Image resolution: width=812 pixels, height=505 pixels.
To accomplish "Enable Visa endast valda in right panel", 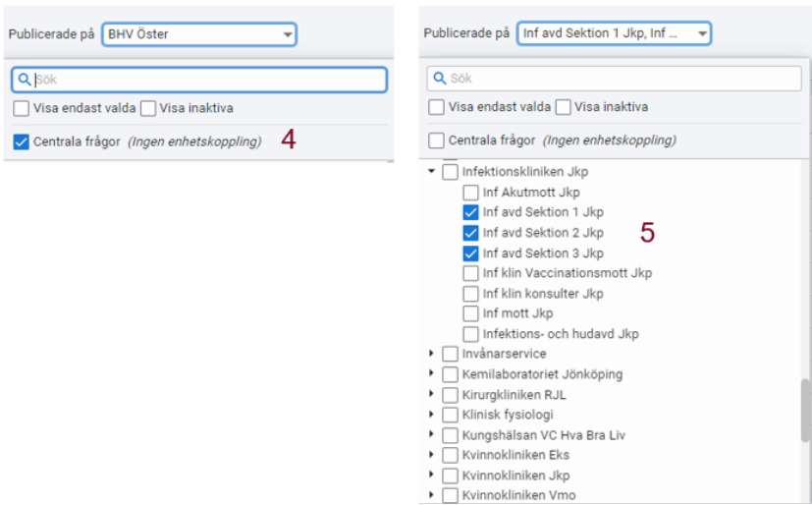I will (436, 107).
